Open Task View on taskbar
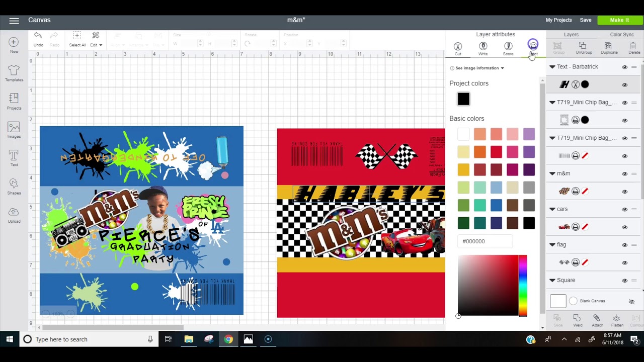This screenshot has width=644, height=362. (x=168, y=339)
